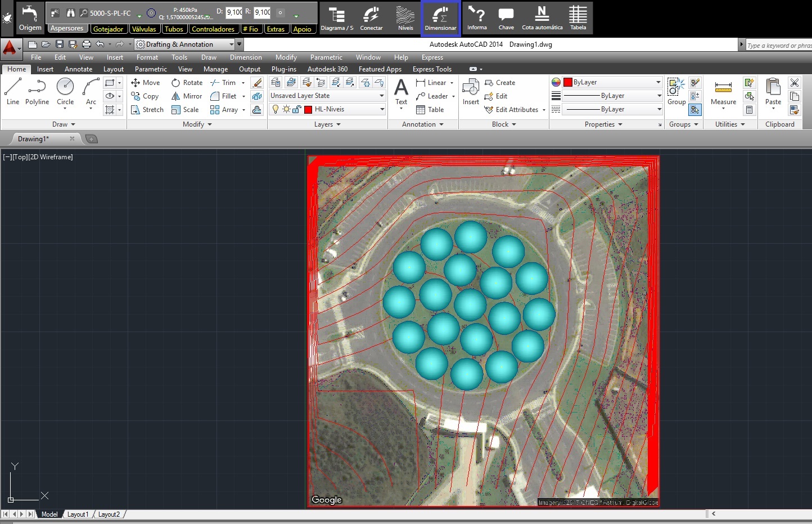Click the red HL-Niveis layer color swatch

tap(308, 109)
